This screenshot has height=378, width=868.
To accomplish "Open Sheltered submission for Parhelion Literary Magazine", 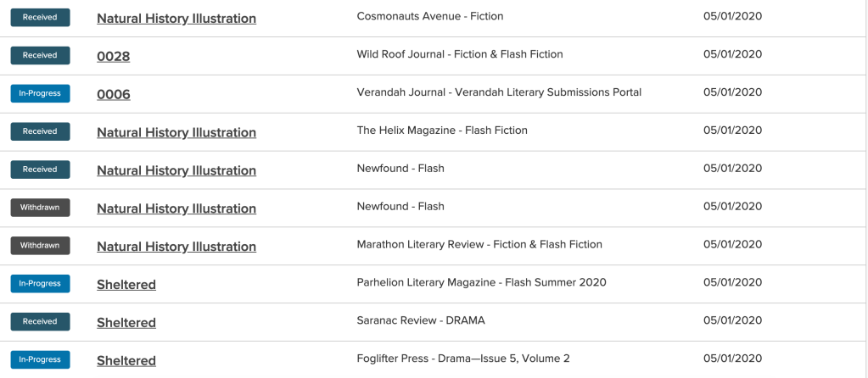I will 126,286.
